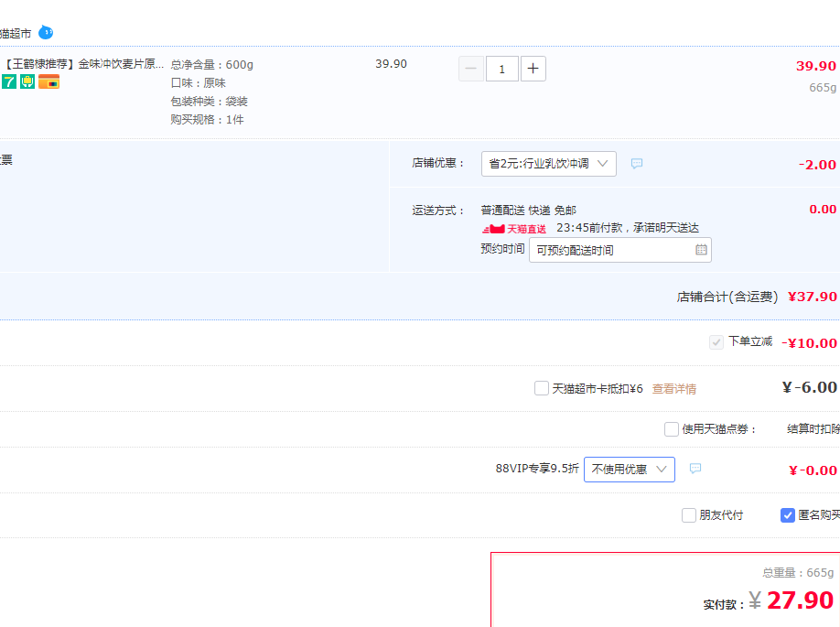
Task: Click the green 7-day return badge
Action: click(x=9, y=82)
